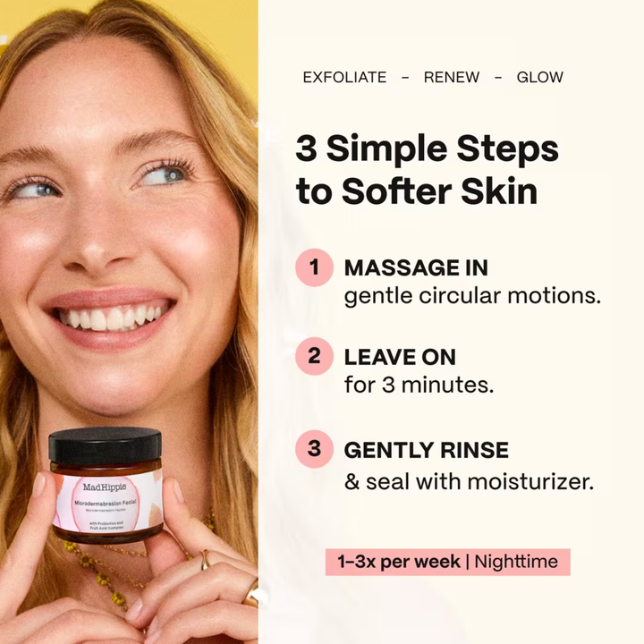Click the MASSAGE IN step title
Image resolution: width=644 pixels, height=644 pixels.
[416, 267]
